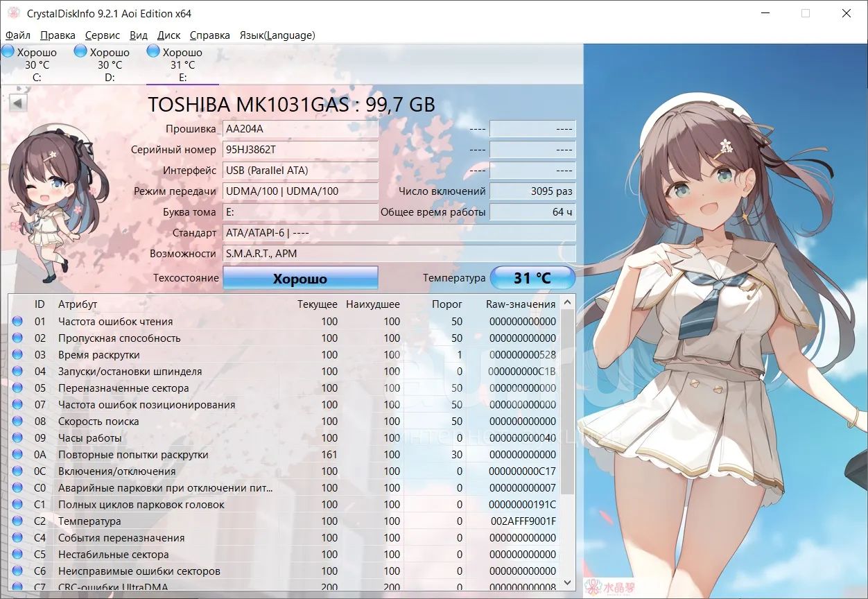
Task: Click the serial number field 95HJ3862T
Action: coord(300,149)
